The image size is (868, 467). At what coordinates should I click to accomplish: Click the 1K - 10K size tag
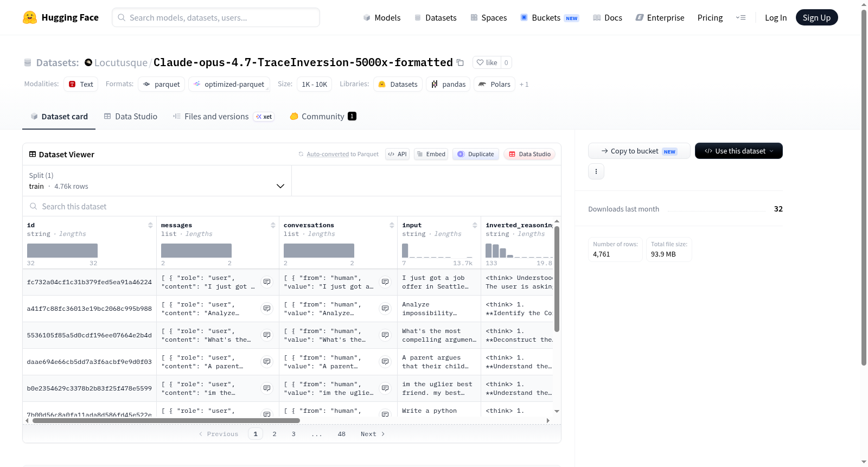point(315,84)
